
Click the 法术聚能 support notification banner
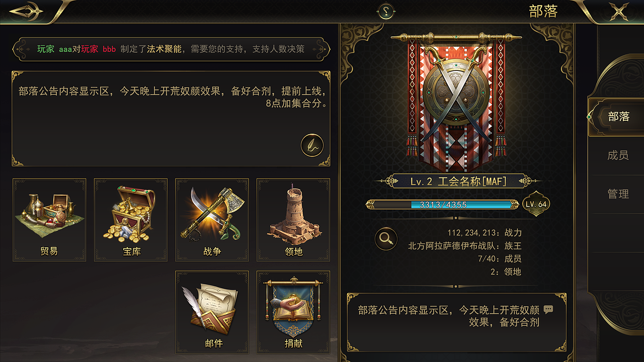[171, 49]
